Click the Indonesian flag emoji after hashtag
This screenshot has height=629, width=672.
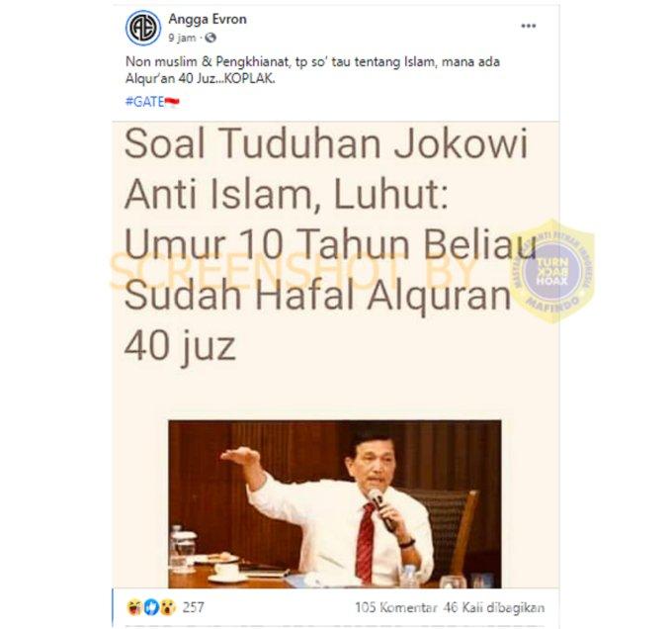172,102
